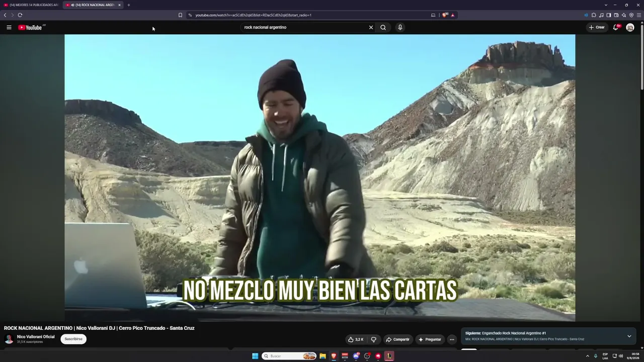The width and height of the screenshot is (644, 362).
Task: Click the address bar URL
Action: pyautogui.click(x=254, y=15)
